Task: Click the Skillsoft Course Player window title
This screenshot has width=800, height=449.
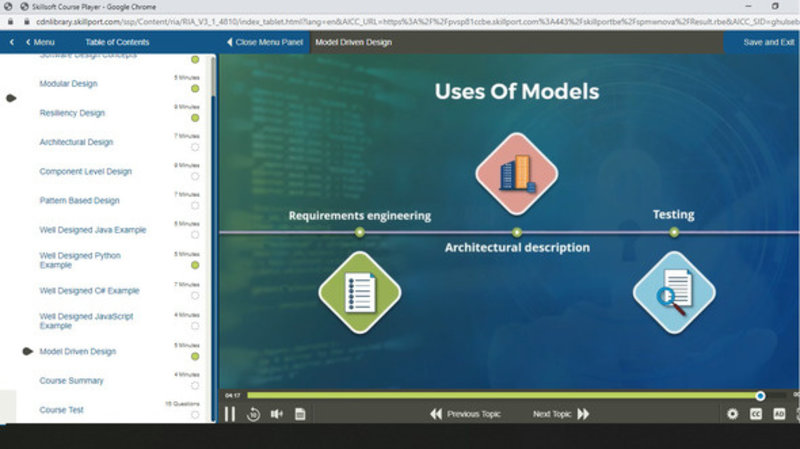Action: click(x=94, y=7)
